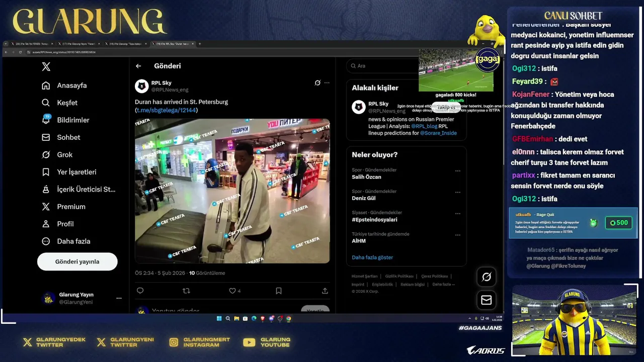Viewport: 644px width, 362px height.
Task: Open RPL Sky profile avatar on post
Action: (x=141, y=86)
